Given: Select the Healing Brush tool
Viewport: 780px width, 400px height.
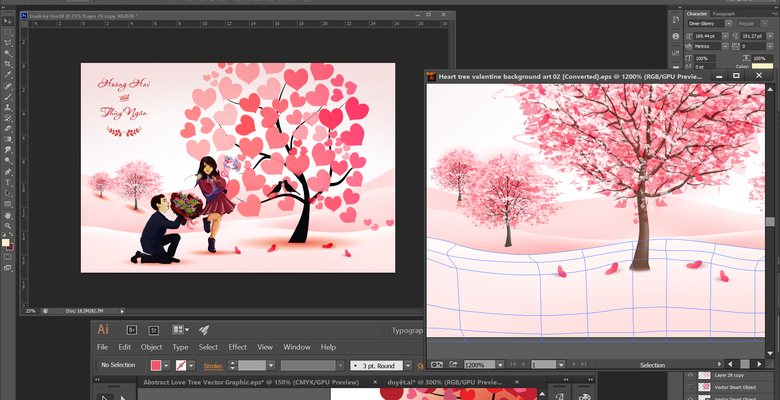Looking at the screenshot, I should pyautogui.click(x=8, y=87).
